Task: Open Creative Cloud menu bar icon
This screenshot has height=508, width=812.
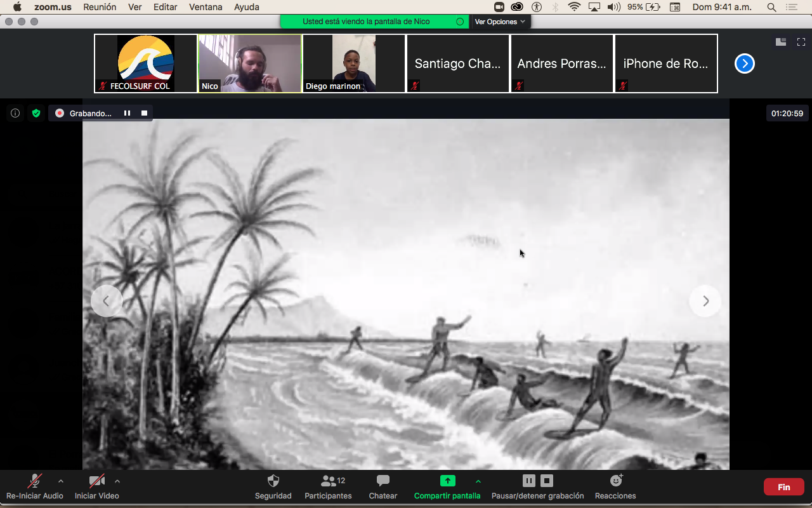Action: [x=517, y=7]
